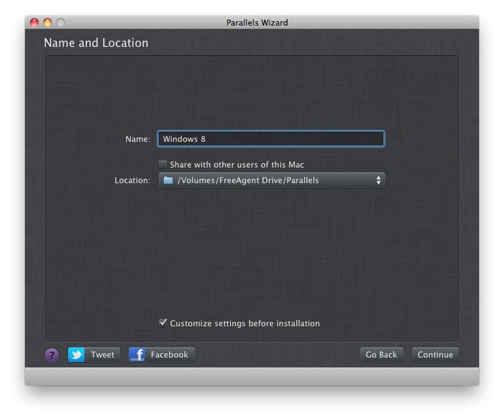This screenshot has width=504, height=420.
Task: Click into the Name text field
Action: click(271, 139)
